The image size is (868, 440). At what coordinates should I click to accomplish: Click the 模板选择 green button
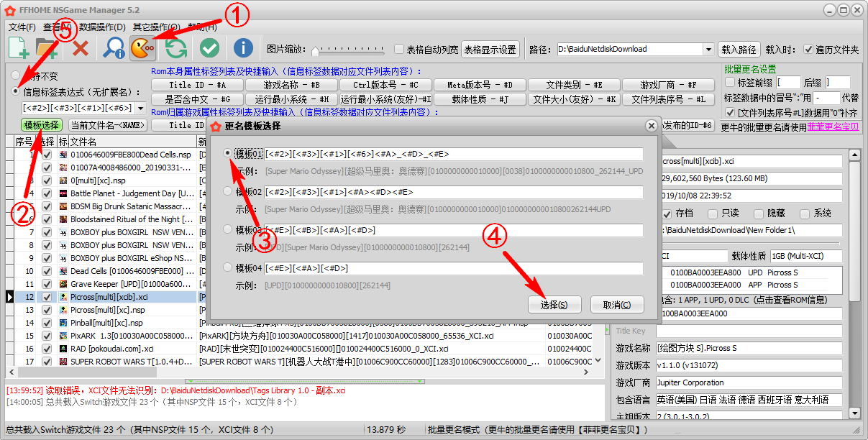tap(41, 125)
